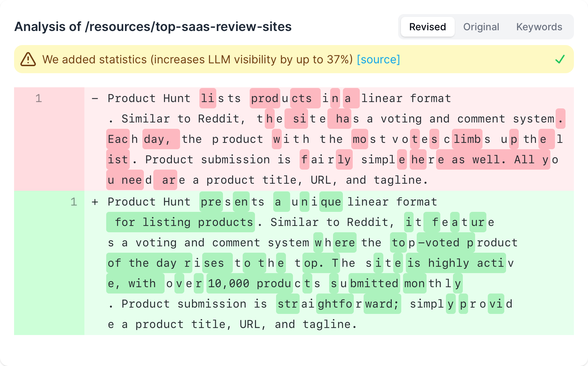
Task: Click the yellow statistics notice banner
Action: pyautogui.click(x=294, y=59)
